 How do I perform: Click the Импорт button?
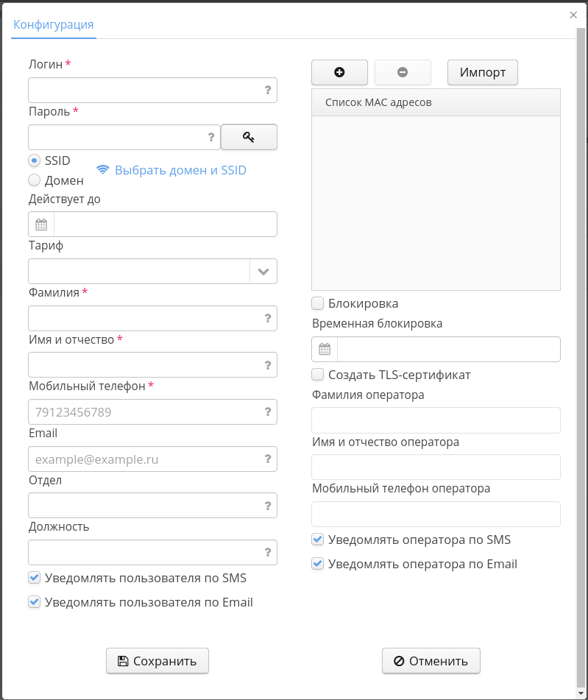pos(483,72)
